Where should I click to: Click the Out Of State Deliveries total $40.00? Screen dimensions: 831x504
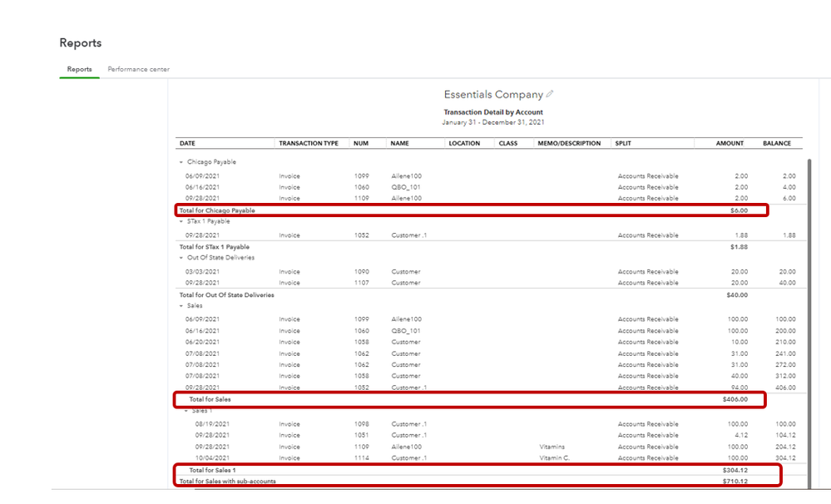737,295
